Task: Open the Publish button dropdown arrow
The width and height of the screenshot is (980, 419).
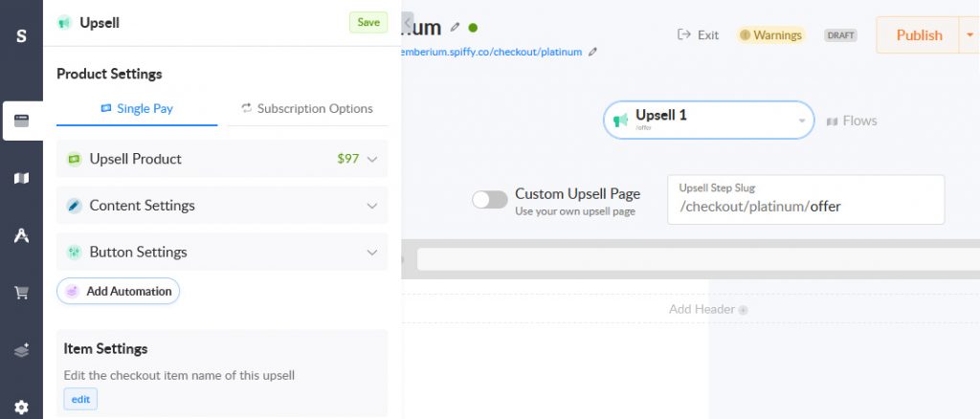Action: (969, 35)
